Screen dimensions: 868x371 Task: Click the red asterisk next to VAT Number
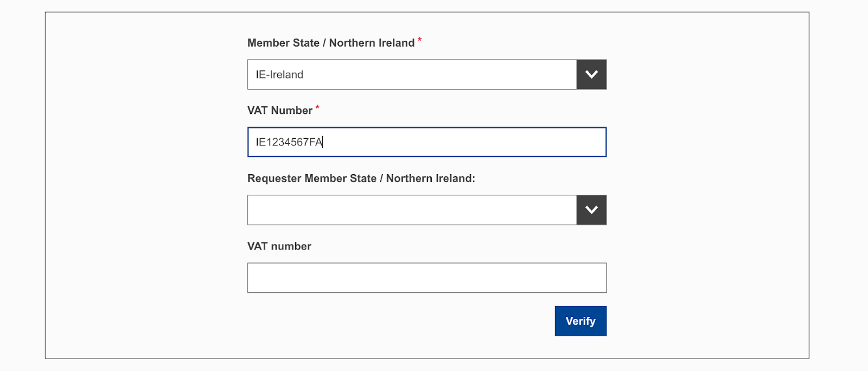317,107
